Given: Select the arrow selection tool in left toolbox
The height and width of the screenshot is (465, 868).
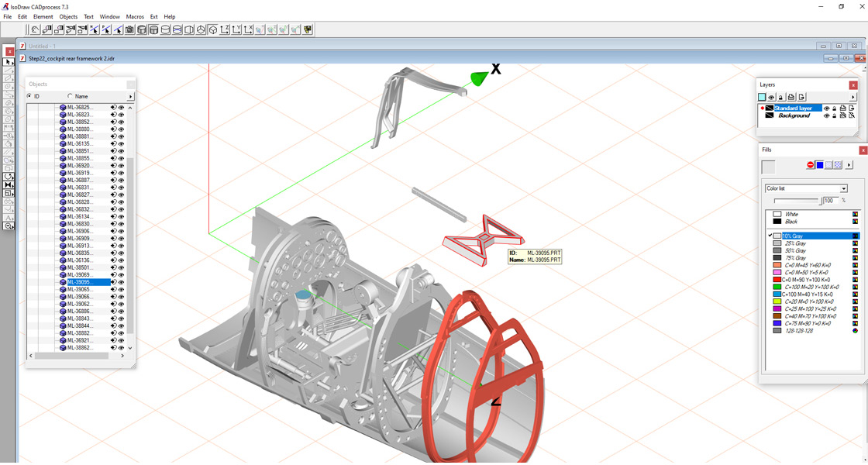Looking at the screenshot, I should [9, 61].
